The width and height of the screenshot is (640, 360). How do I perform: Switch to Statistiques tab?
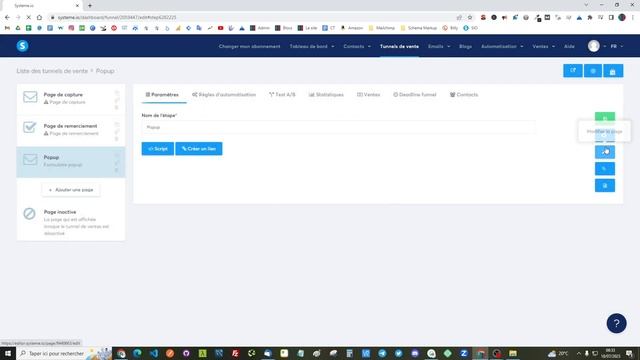[x=326, y=95]
